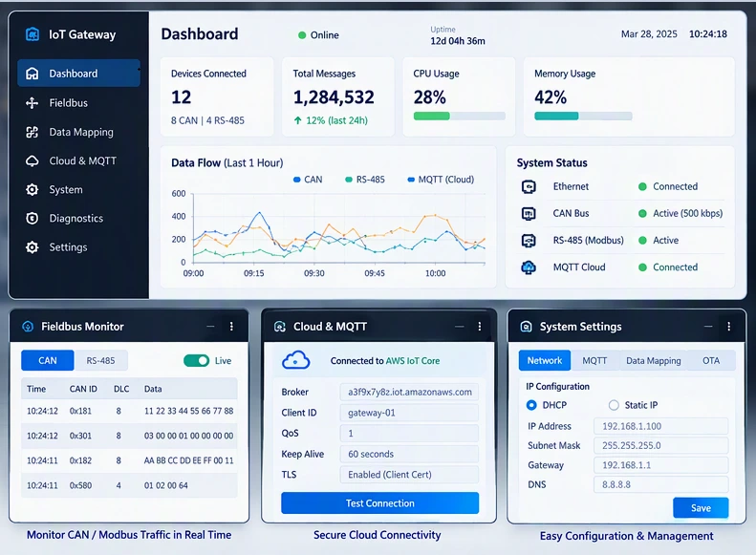756x555 pixels.
Task: Open Data Mapping from sidebar icon
Action: (x=32, y=132)
